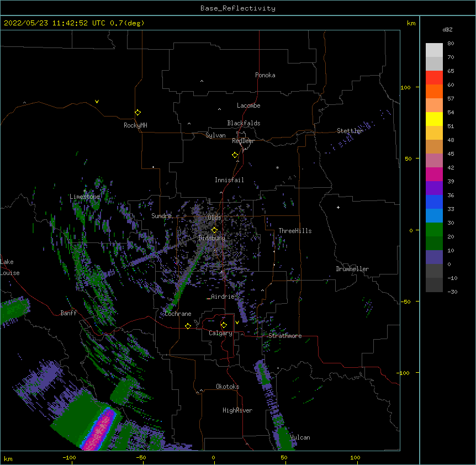Click the Sundre label
The width and height of the screenshot is (476, 465).
pos(161,216)
